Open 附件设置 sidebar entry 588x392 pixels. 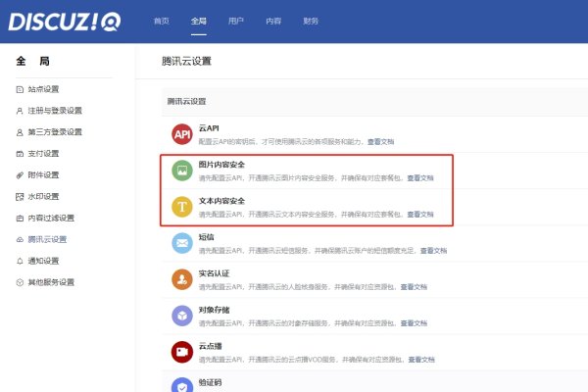click(43, 175)
